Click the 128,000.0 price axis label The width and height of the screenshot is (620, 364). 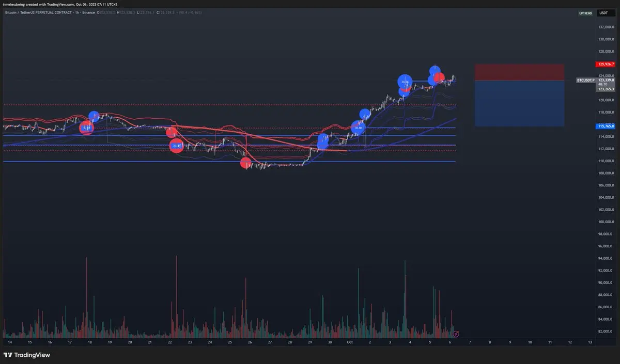[x=606, y=51]
